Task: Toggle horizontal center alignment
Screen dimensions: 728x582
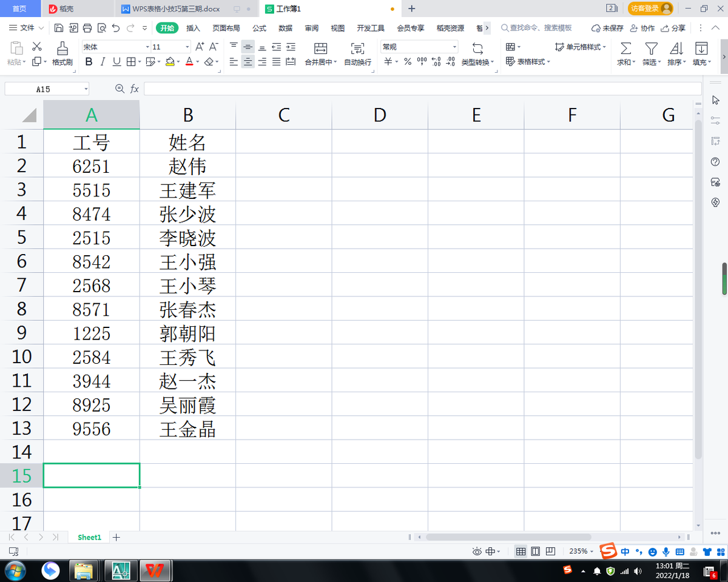Action: tap(248, 61)
